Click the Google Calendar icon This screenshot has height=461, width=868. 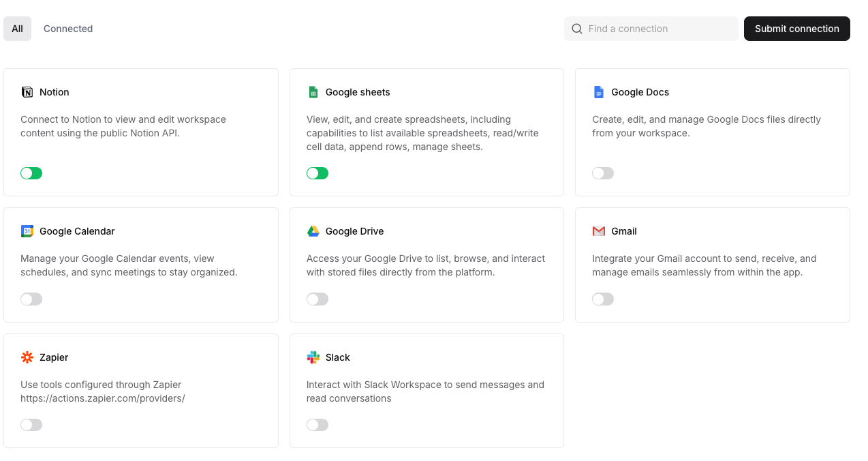(27, 231)
